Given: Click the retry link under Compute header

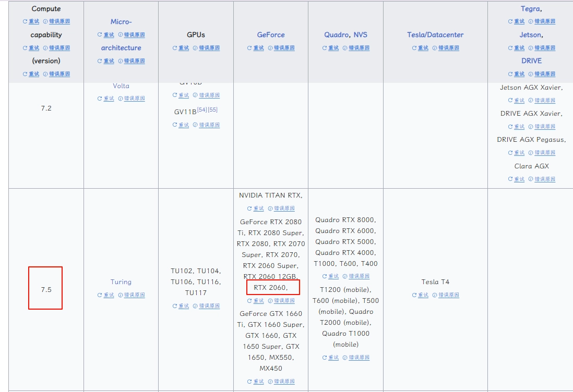Looking at the screenshot, I should pyautogui.click(x=31, y=21).
